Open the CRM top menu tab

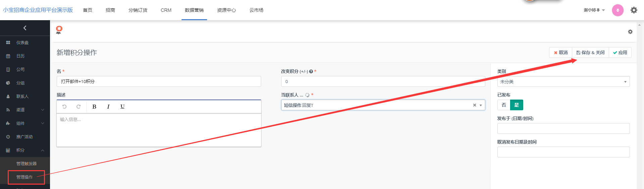click(166, 10)
